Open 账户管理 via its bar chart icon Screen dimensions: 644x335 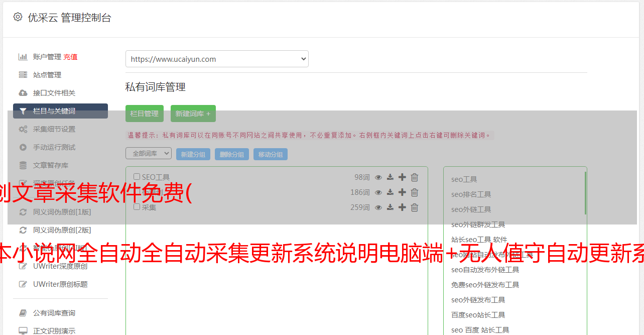coord(23,57)
